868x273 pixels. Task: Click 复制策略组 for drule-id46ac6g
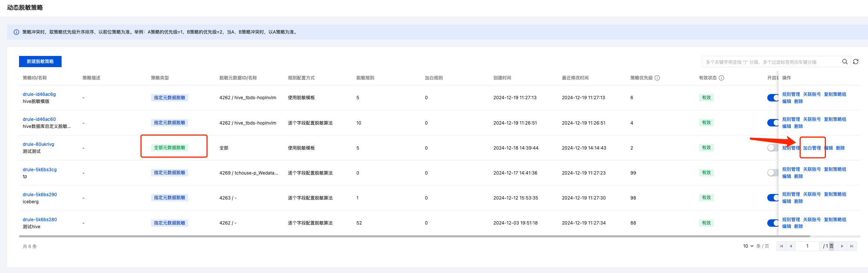pyautogui.click(x=835, y=94)
